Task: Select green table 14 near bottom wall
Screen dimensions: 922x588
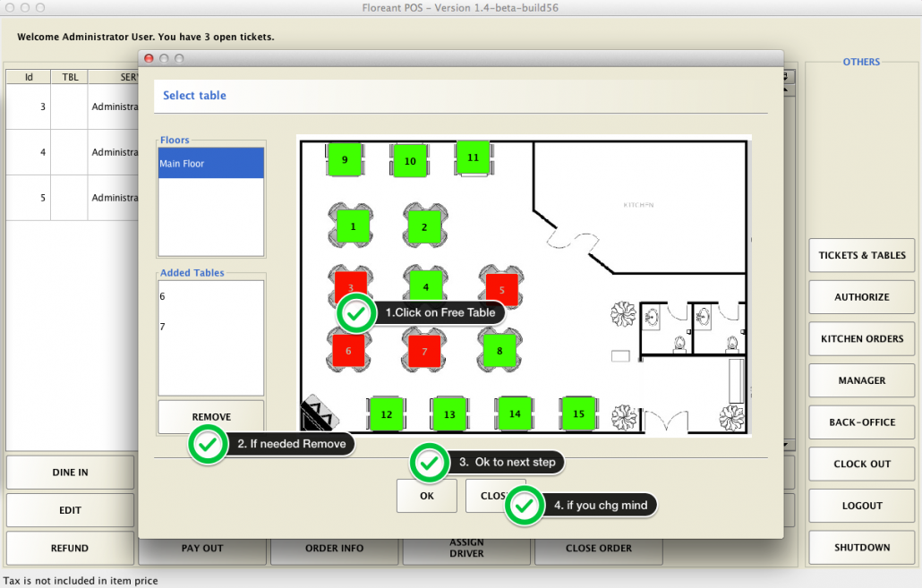Action: coord(515,413)
